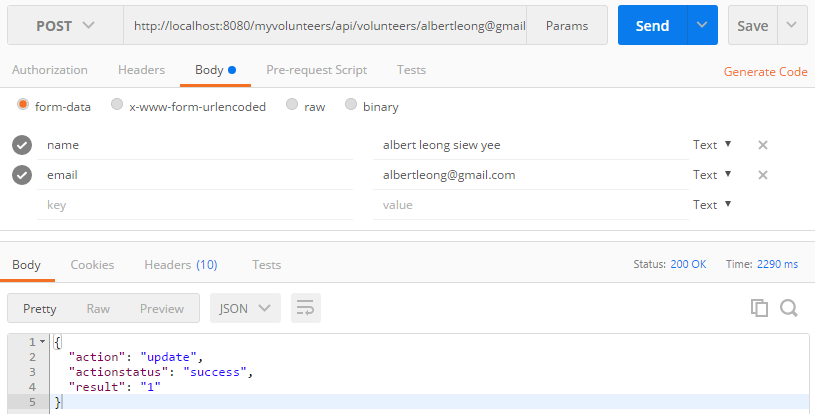Image resolution: width=815 pixels, height=414 pixels.
Task: Select the raw body type
Action: [292, 104]
